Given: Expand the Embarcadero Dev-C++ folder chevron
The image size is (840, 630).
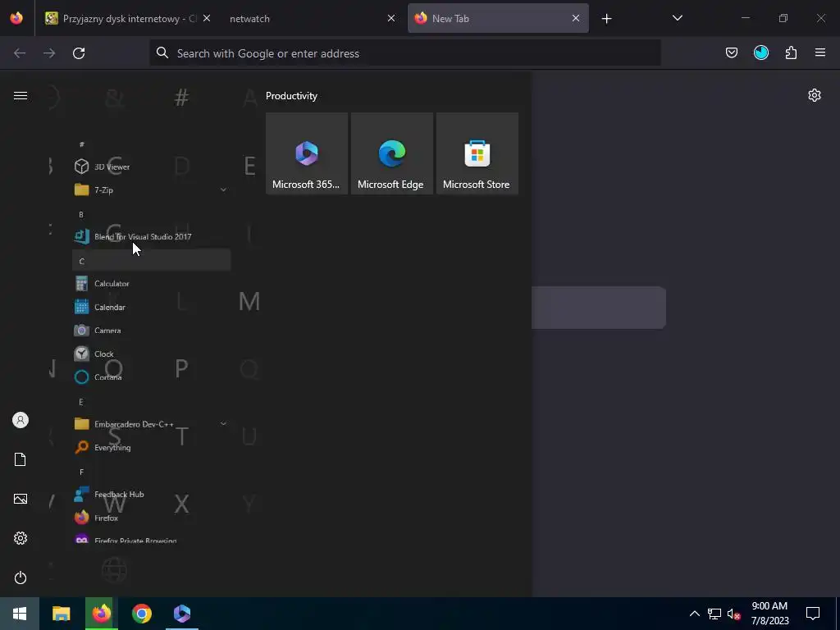Looking at the screenshot, I should [223, 424].
